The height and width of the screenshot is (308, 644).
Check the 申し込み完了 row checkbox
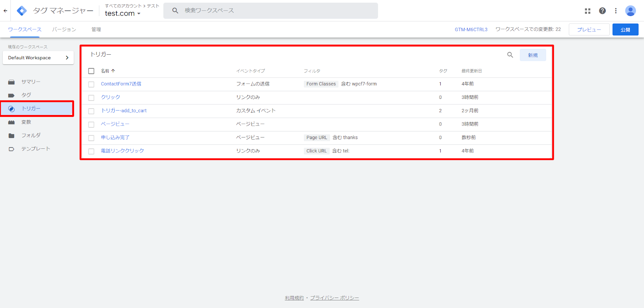91,138
